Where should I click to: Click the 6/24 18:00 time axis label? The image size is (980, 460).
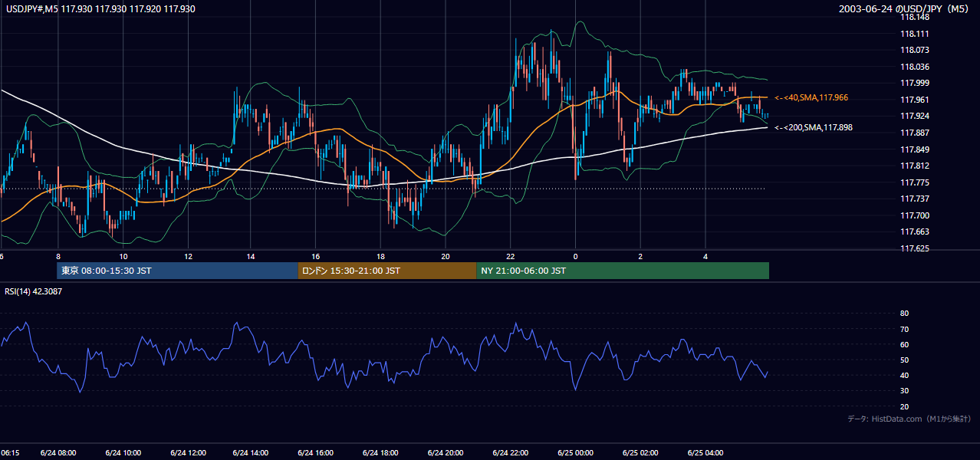(381, 453)
